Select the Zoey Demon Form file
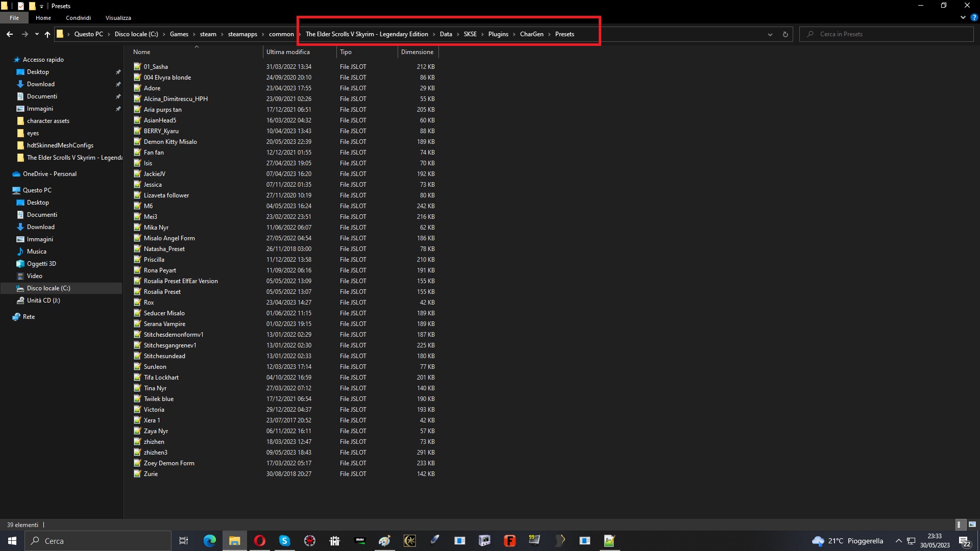 (169, 463)
